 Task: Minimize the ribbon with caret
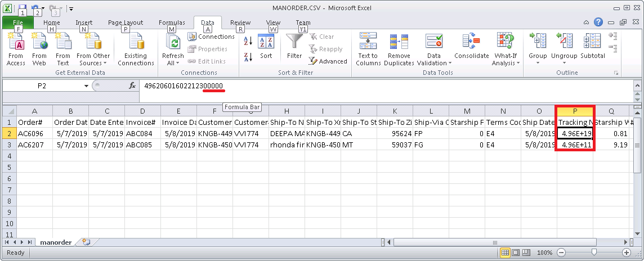click(x=587, y=22)
